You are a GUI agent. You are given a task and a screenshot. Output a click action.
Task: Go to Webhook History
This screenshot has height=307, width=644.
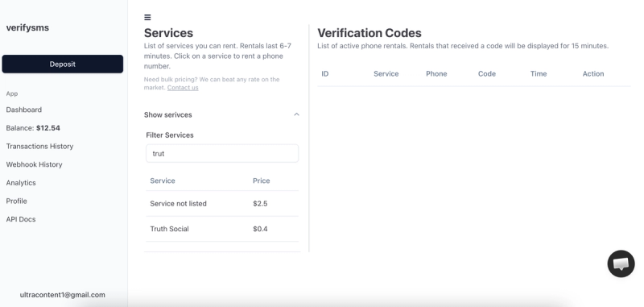pyautogui.click(x=34, y=164)
